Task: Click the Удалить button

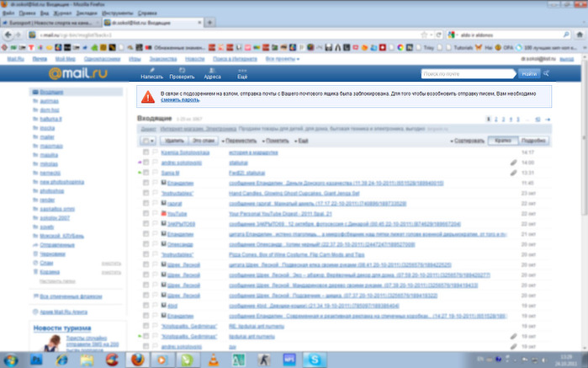Action: 174,141
